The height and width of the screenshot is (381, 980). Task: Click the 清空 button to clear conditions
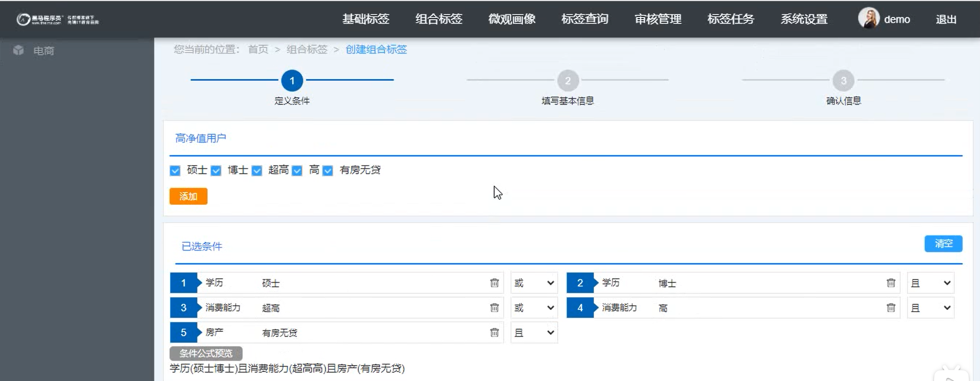[943, 244]
